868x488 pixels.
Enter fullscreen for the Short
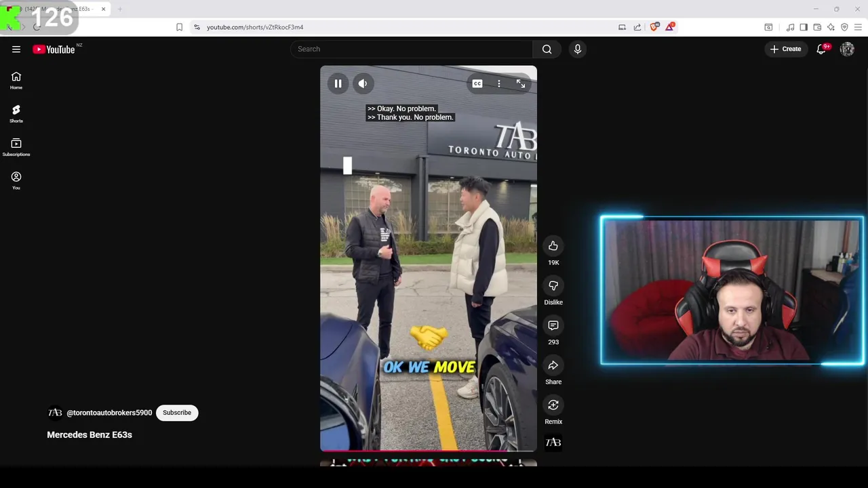click(x=521, y=83)
